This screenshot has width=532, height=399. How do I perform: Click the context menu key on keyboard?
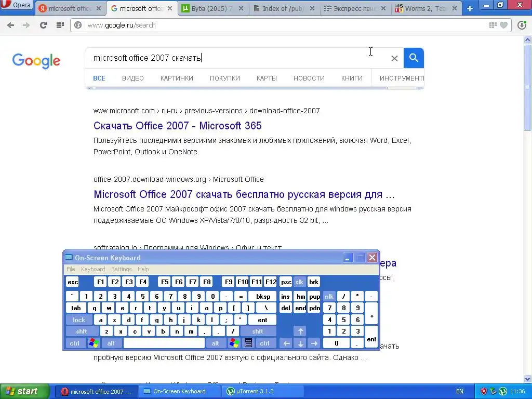coord(248,343)
